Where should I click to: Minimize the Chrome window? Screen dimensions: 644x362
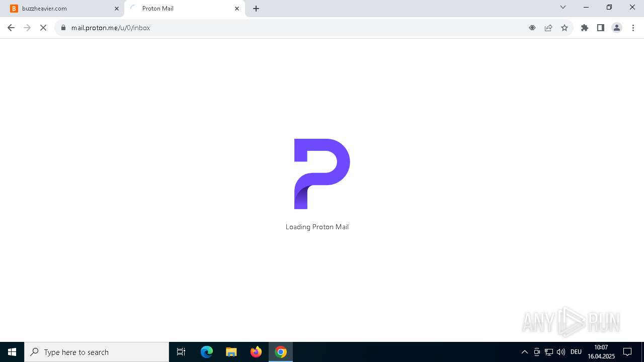[x=586, y=7]
